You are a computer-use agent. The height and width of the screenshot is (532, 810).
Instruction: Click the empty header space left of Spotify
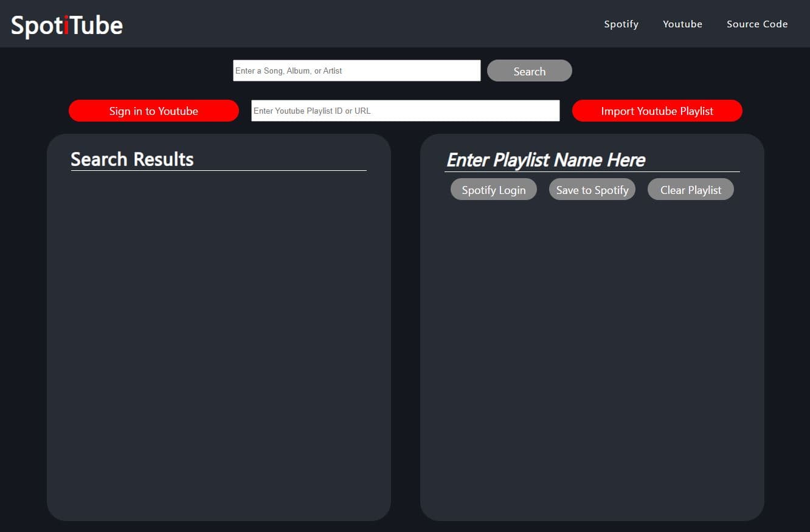pyautogui.click(x=365, y=24)
